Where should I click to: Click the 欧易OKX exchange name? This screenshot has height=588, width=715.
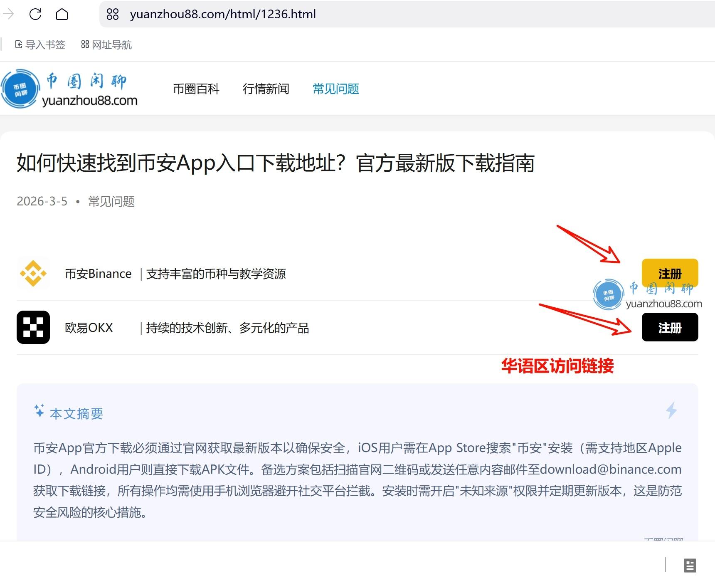pos(89,328)
